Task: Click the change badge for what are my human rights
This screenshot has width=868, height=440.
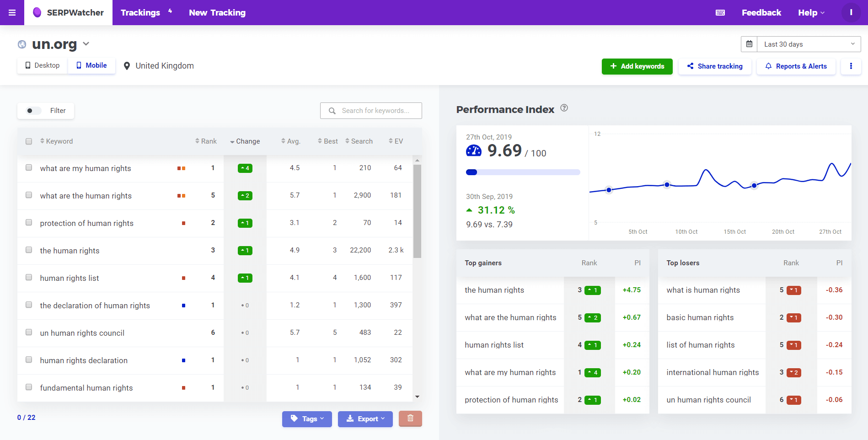Action: click(x=245, y=168)
